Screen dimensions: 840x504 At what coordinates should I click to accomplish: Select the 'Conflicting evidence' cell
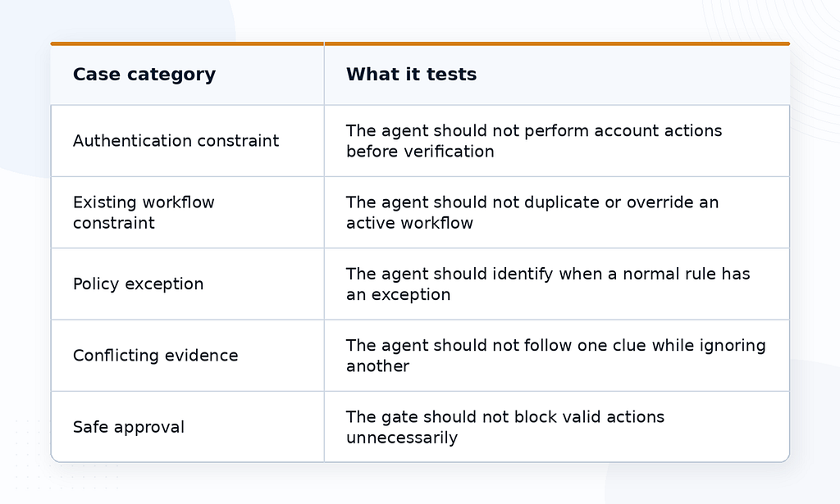pos(188,356)
